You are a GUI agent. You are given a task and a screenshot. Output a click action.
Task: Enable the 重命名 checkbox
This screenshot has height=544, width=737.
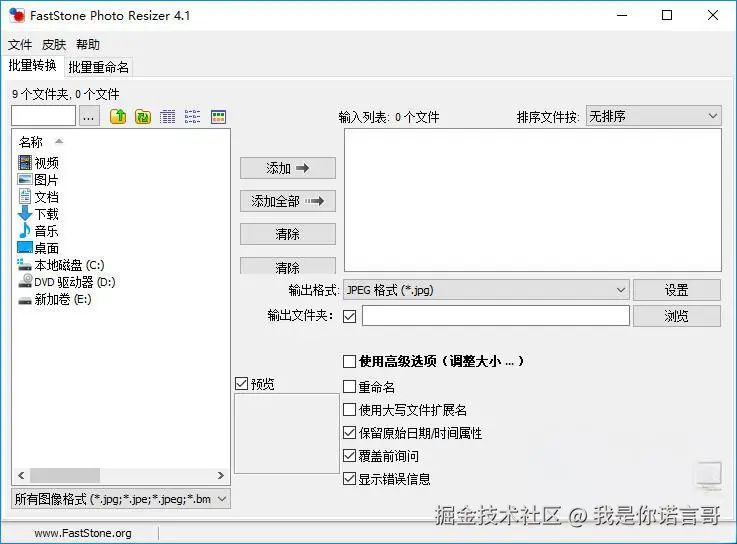(x=349, y=386)
